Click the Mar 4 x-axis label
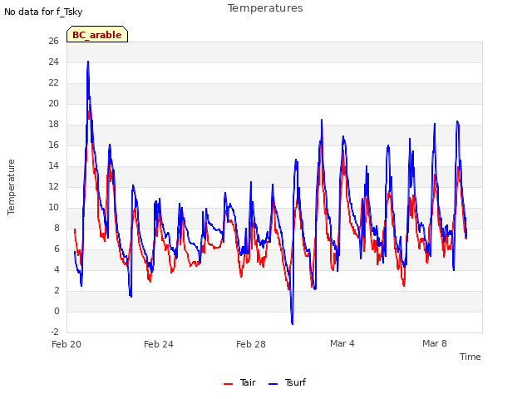Image resolution: width=532 pixels, height=399 pixels. click(342, 343)
